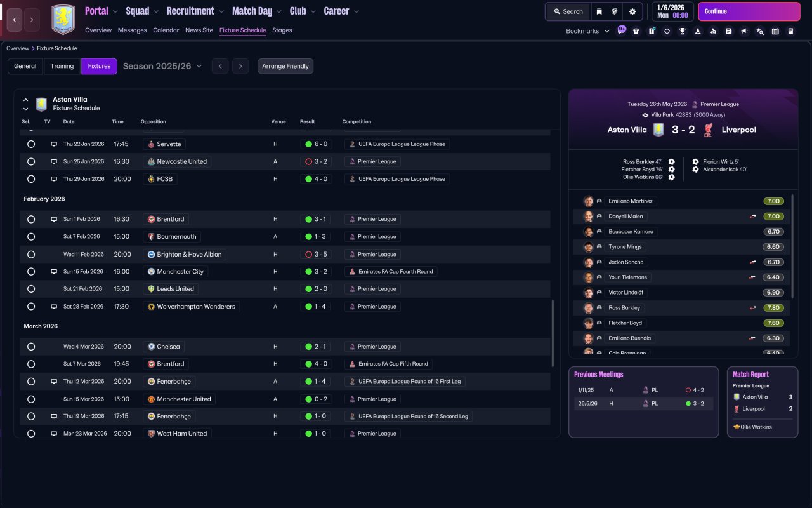Click the Aston Villa badge in the schedule header
812x508 pixels.
(41, 104)
